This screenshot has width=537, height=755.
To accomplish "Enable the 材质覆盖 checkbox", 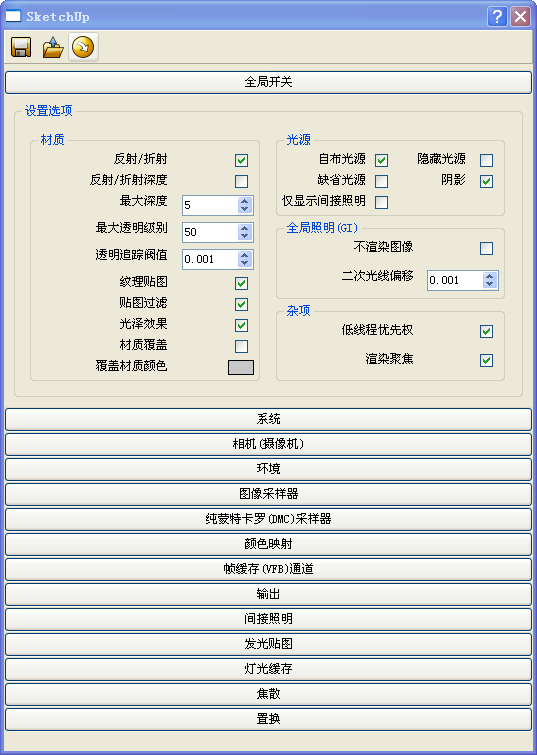I will 241,346.
